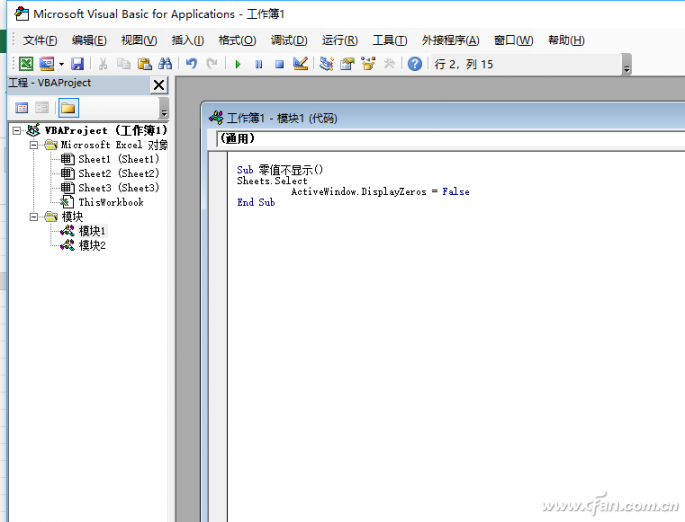Click the Sheets.Select code line

272,180
